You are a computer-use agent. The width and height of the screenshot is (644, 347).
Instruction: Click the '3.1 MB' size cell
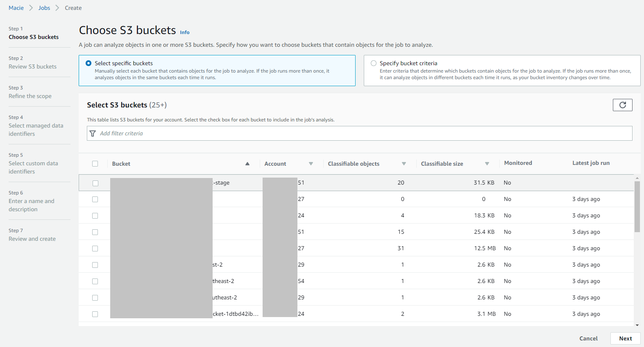point(486,314)
